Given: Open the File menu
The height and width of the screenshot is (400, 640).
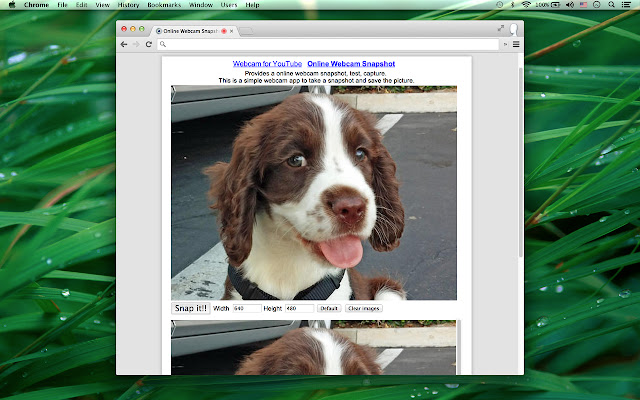Looking at the screenshot, I should 62,5.
